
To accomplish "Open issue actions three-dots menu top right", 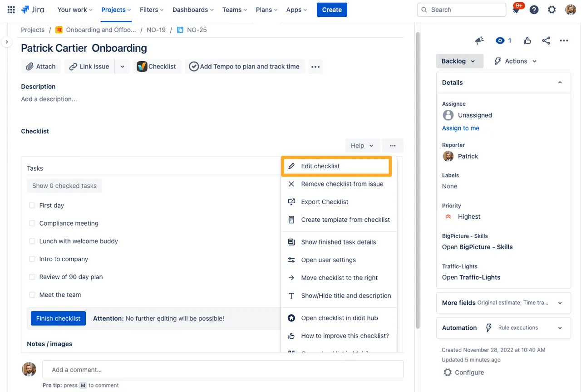I will [x=564, y=41].
